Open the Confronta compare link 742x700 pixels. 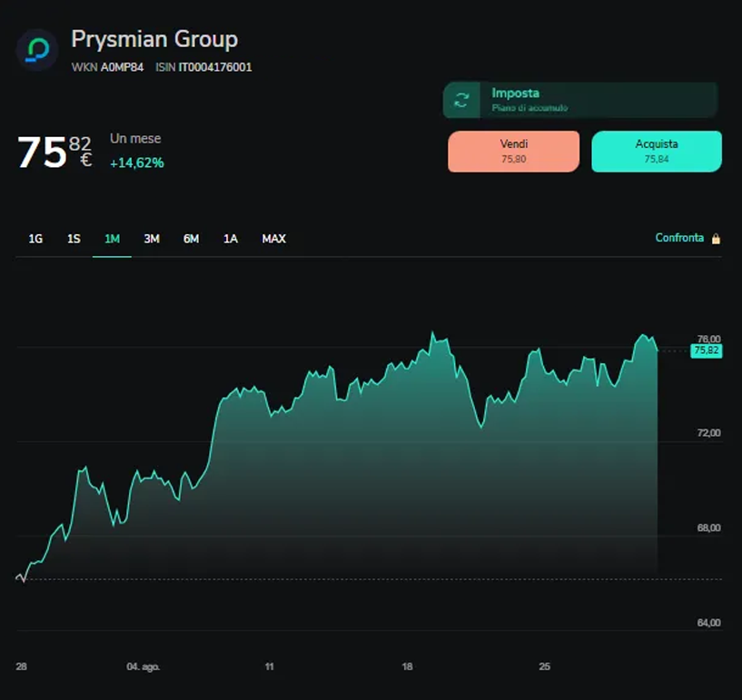pos(679,238)
